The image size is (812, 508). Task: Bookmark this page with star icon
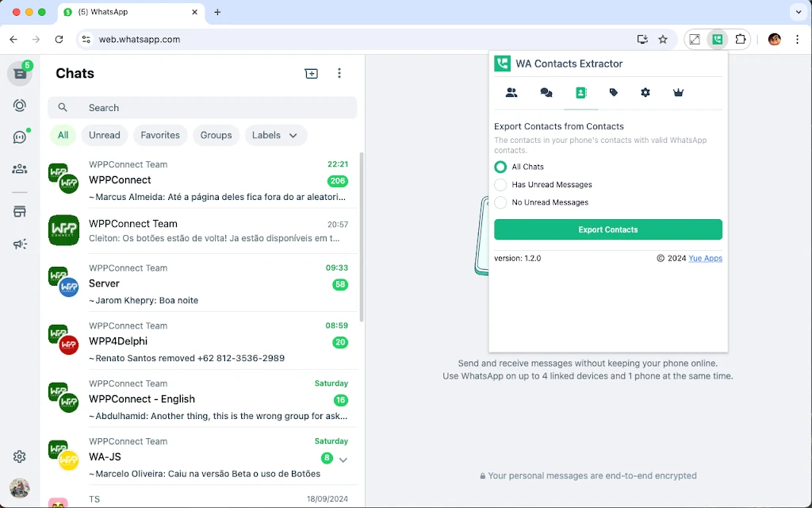tap(663, 40)
